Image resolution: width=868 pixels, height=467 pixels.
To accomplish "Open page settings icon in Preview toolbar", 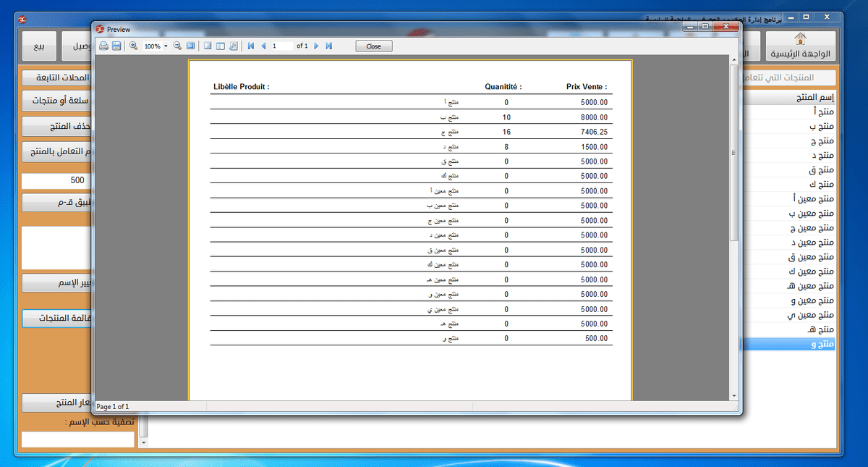I will pyautogui.click(x=233, y=46).
